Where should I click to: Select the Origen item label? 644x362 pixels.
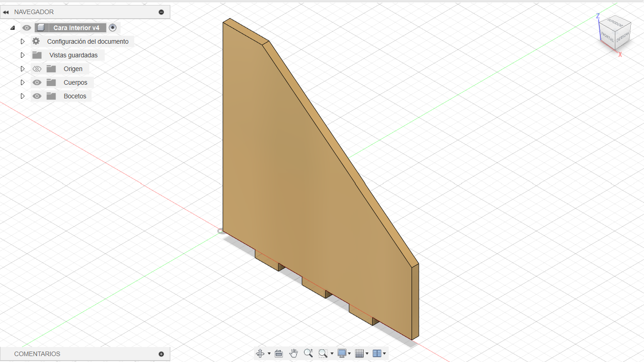[x=73, y=69]
